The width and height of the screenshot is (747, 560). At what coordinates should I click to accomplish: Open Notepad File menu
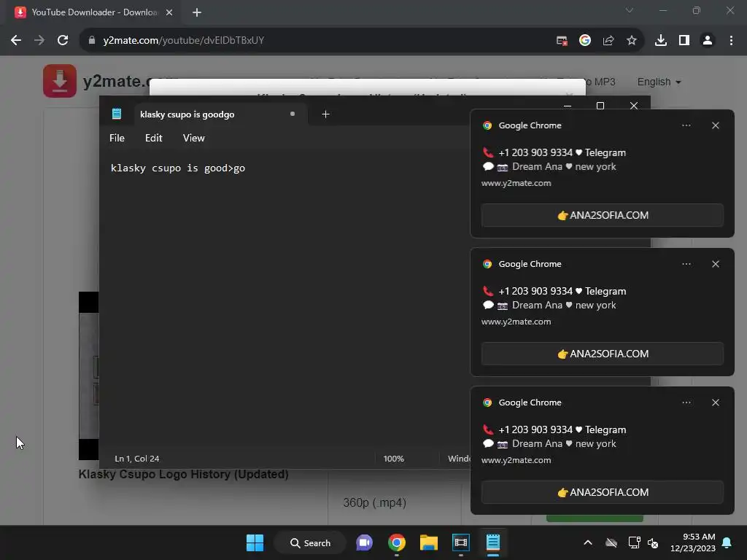click(x=117, y=138)
